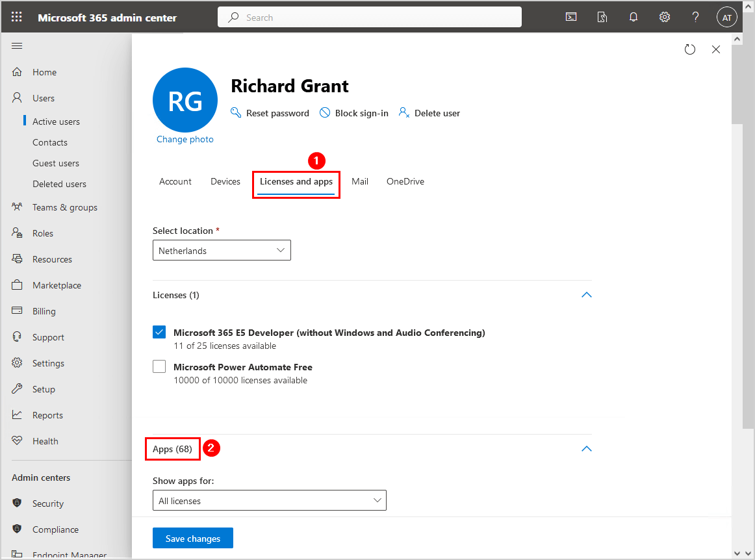
Task: Open the Show apps for dropdown
Action: coord(269,501)
